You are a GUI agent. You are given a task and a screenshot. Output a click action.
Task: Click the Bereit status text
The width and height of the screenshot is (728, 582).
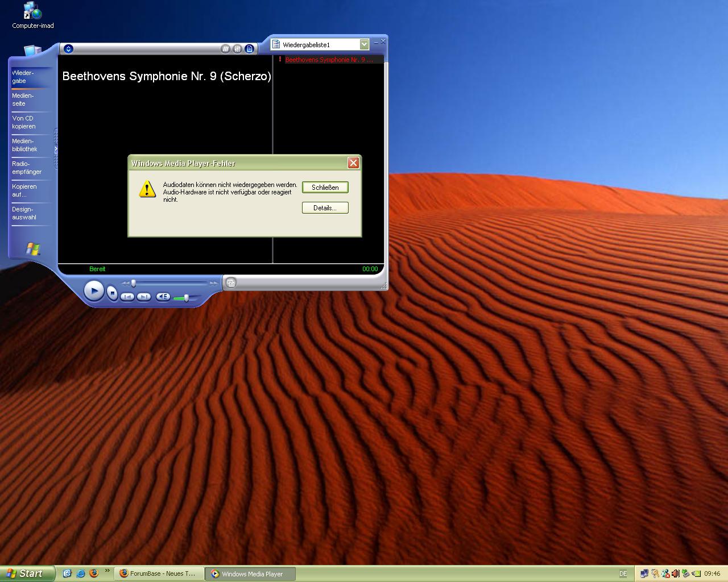97,269
